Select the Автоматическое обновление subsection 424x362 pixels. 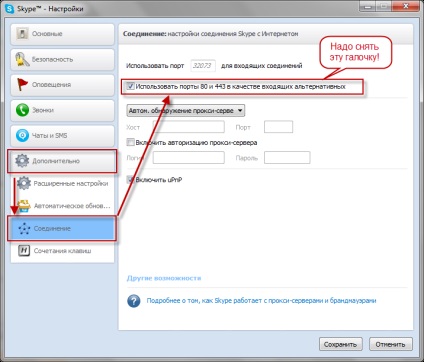pos(62,206)
